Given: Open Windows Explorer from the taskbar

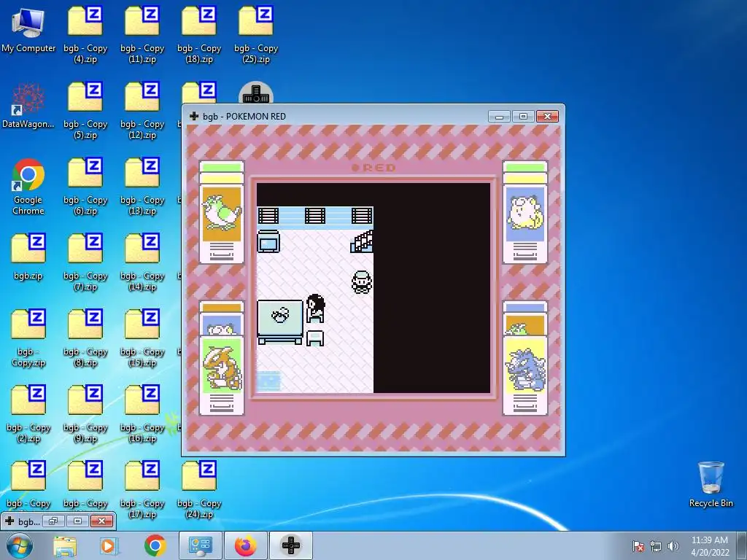Looking at the screenshot, I should pos(65,545).
